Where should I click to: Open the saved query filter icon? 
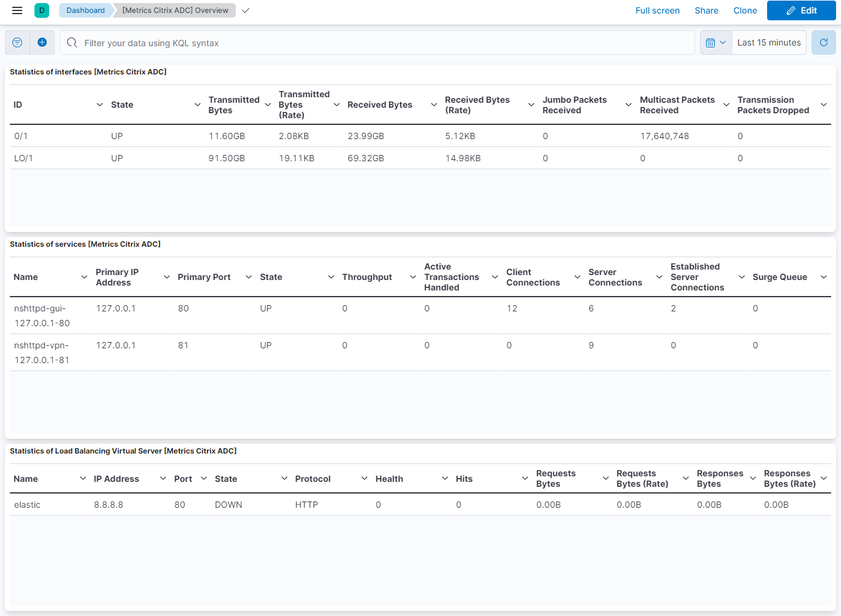(17, 42)
